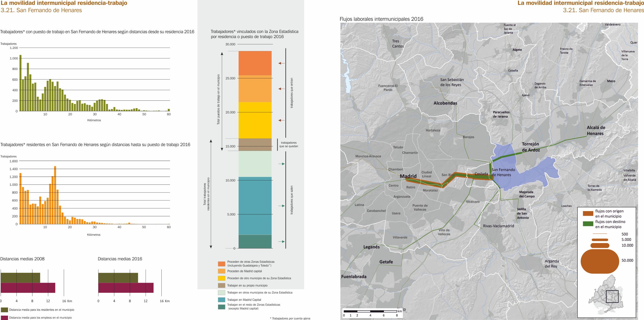Viewport: 644px width, 320px height.
Task: Click the pale green 'Trabajan en otros municipios' swatch
Action: point(221,292)
